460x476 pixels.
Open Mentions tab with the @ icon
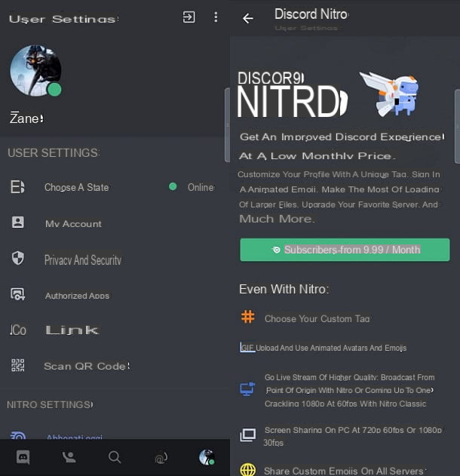[161, 457]
